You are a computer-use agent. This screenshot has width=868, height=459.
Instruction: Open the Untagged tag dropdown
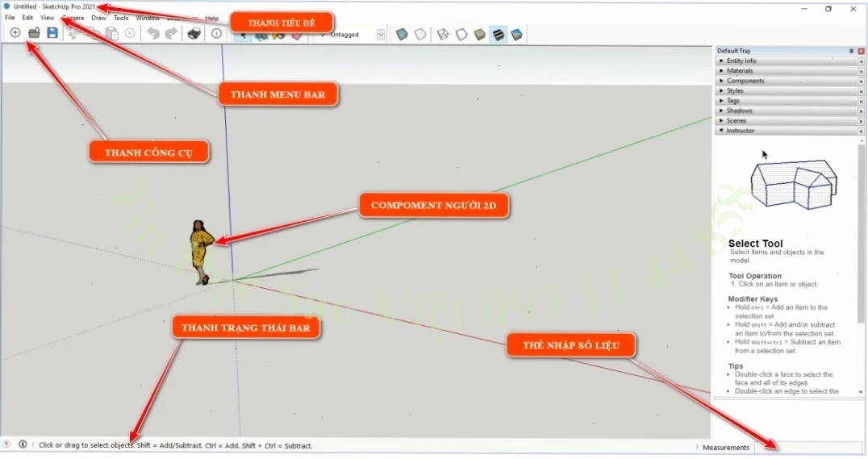[x=381, y=35]
